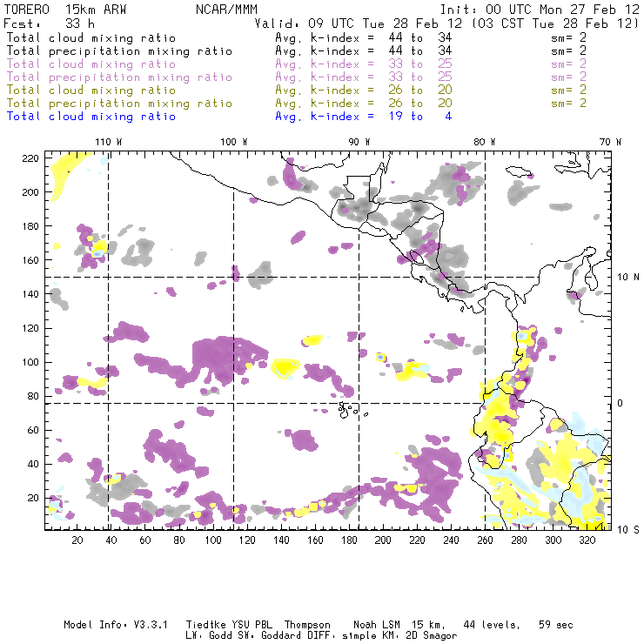
Task: Click the '100 W' longitude label
Action: (x=234, y=142)
